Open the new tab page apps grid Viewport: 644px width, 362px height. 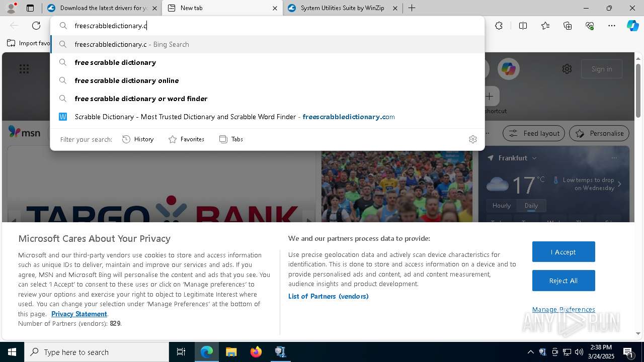point(24,69)
